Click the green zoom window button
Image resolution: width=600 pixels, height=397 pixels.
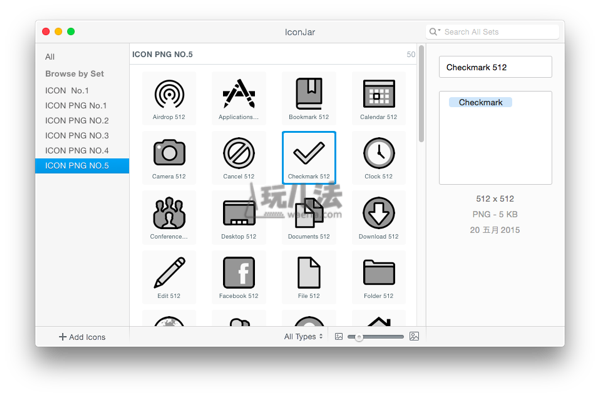click(71, 31)
